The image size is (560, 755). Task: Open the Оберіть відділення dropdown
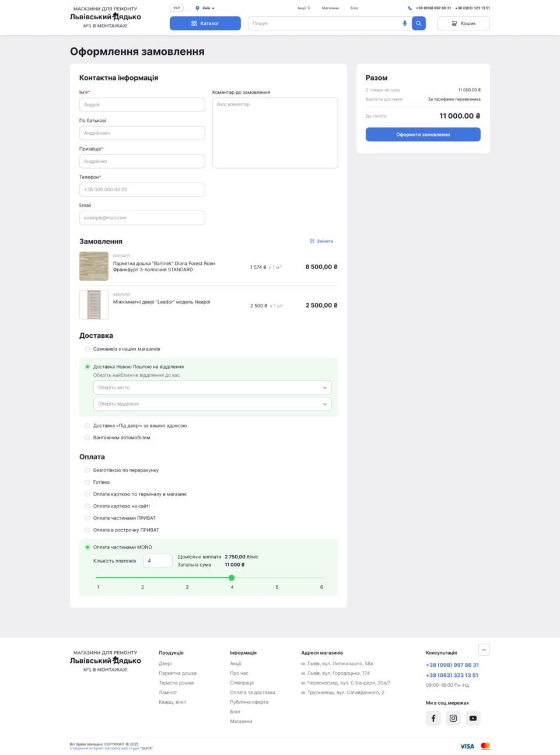tap(212, 404)
